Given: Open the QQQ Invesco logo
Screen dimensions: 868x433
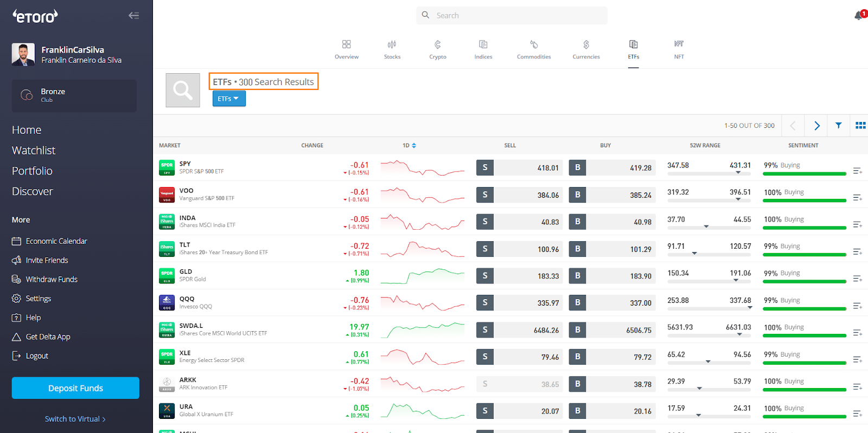Looking at the screenshot, I should [x=167, y=303].
